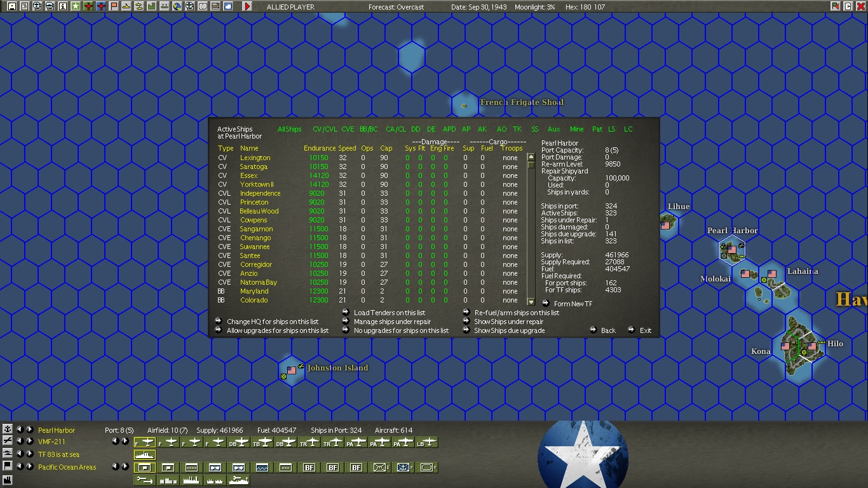868x488 pixels.
Task: Select the TB torpedo bomber squadron icon
Action: tap(262, 442)
